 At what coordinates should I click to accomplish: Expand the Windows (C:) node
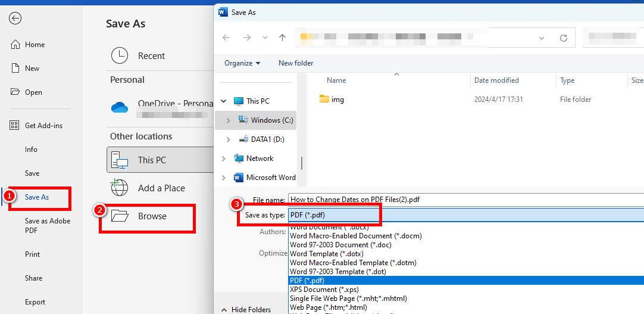click(x=229, y=120)
